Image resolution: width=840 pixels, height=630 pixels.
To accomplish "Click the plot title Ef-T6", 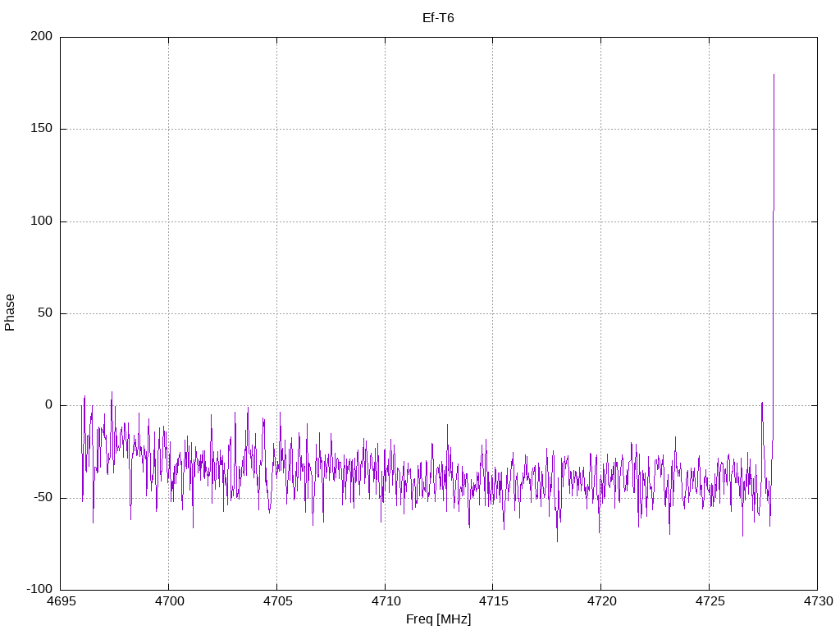I will coord(438,18).
